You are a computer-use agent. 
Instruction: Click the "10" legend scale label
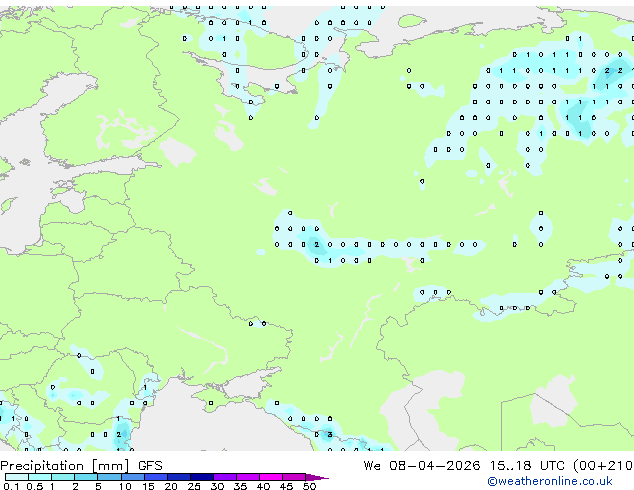point(125,486)
